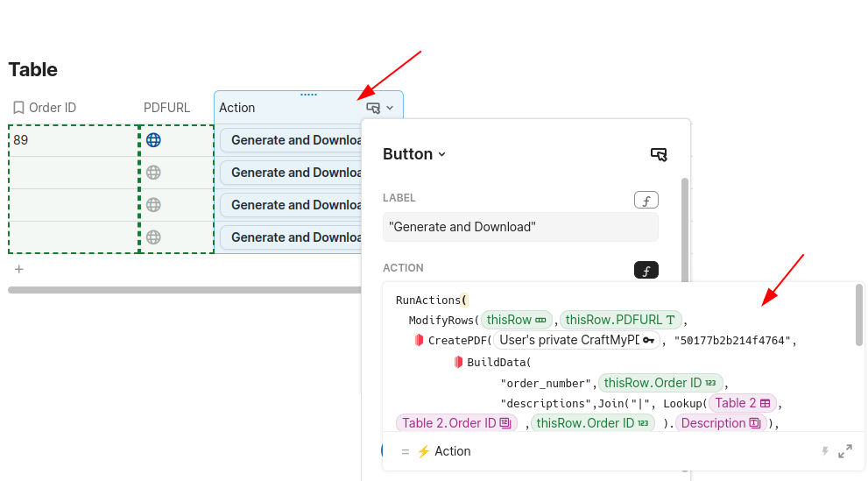This screenshot has width=868, height=481.
Task: Open the Action column options chevron
Action: (390, 108)
